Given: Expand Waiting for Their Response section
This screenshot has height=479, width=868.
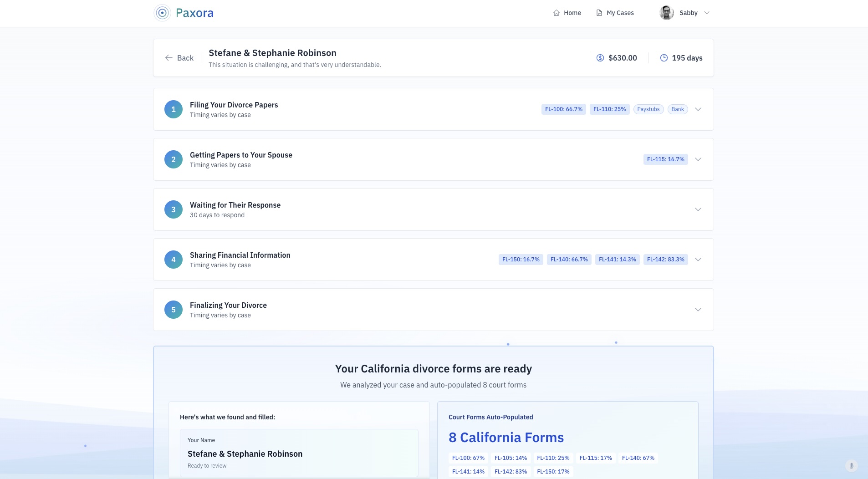Looking at the screenshot, I should (698, 209).
